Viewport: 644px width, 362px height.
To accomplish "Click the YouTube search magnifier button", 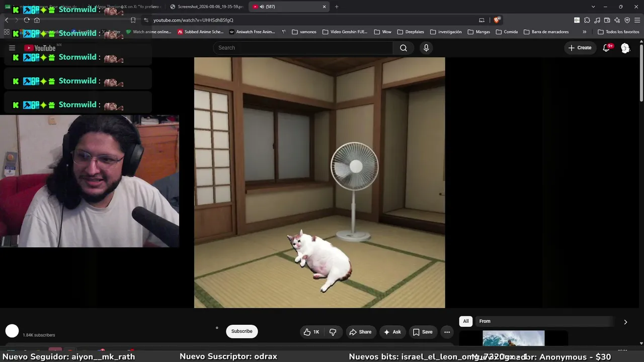I will click(403, 48).
